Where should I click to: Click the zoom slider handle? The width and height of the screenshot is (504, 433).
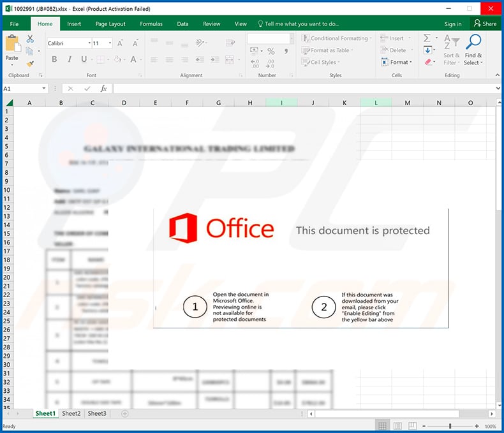click(450, 426)
